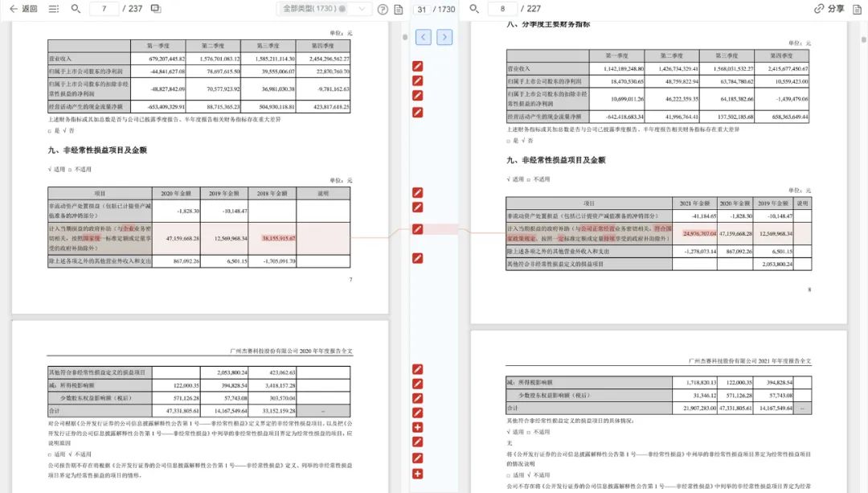Select the highlighted edit marker on the connected difference row
868x493 pixels.
[418, 228]
